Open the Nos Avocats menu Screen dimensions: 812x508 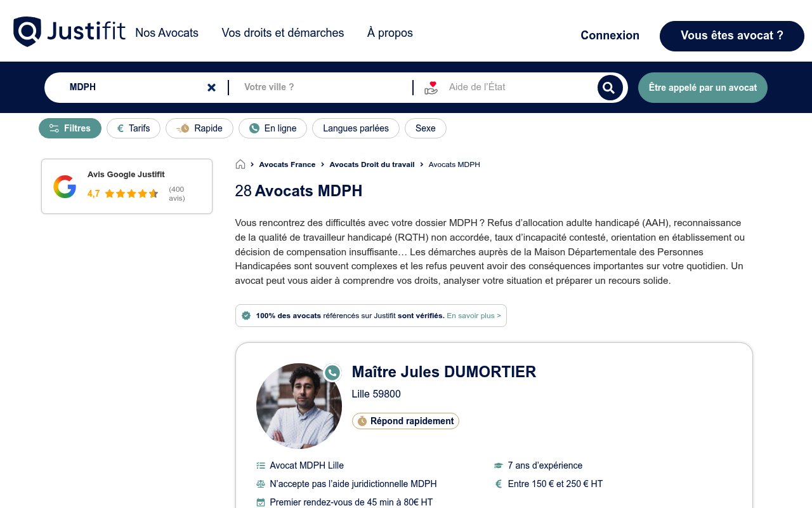[167, 33]
